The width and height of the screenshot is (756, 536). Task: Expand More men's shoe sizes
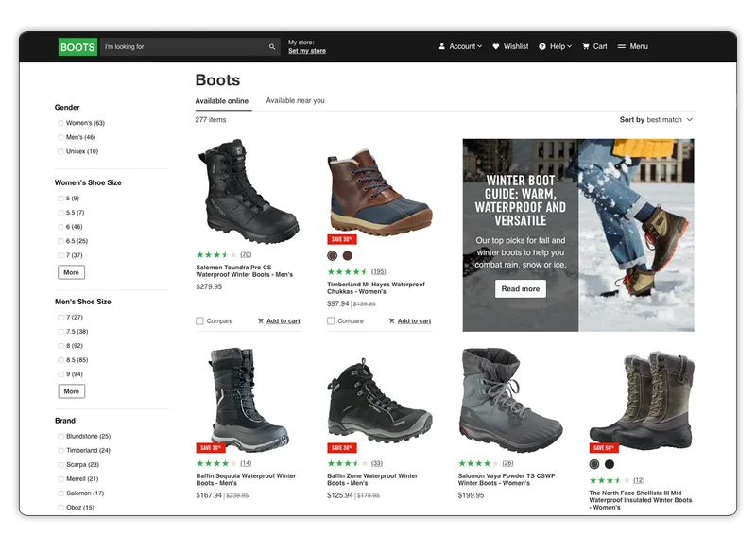pos(72,391)
